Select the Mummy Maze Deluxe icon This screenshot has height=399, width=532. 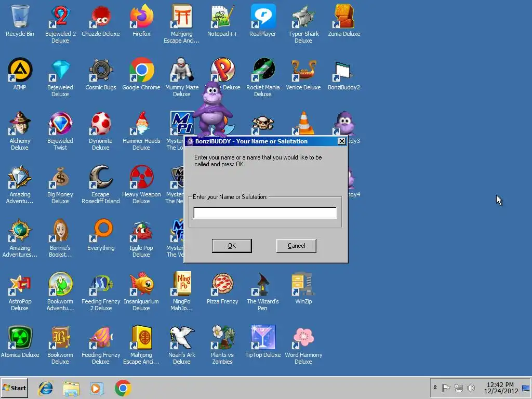click(x=181, y=77)
